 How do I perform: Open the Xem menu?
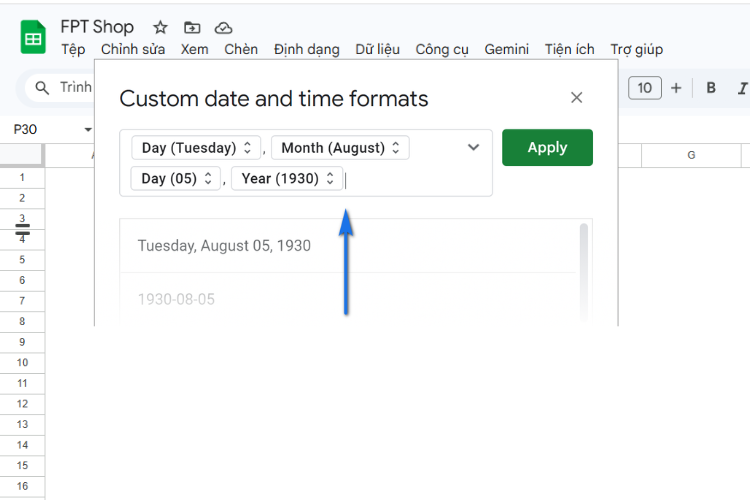click(195, 49)
